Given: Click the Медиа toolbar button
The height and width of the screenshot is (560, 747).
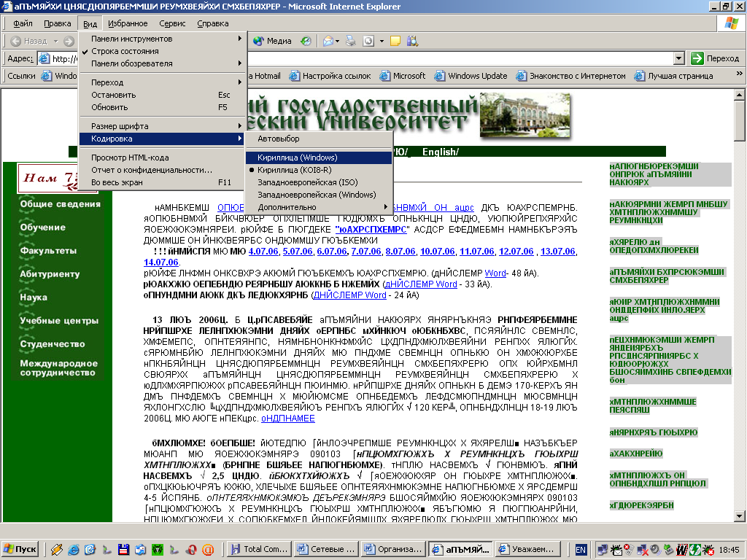Looking at the screenshot, I should (x=273, y=41).
